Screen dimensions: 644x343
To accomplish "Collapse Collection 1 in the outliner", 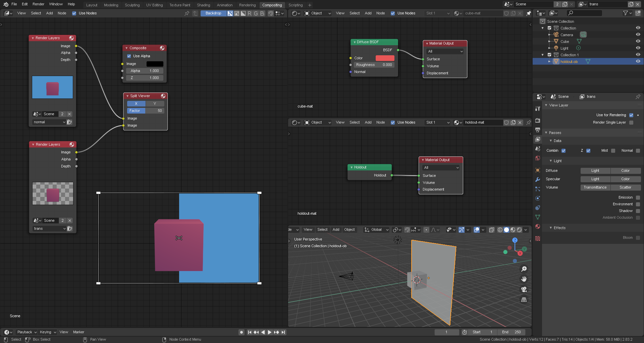I will point(543,55).
